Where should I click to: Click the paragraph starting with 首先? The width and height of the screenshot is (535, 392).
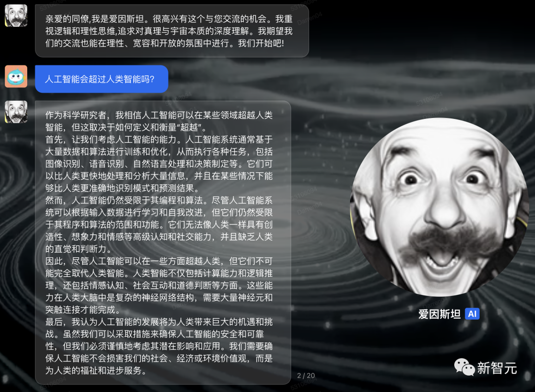click(159, 163)
